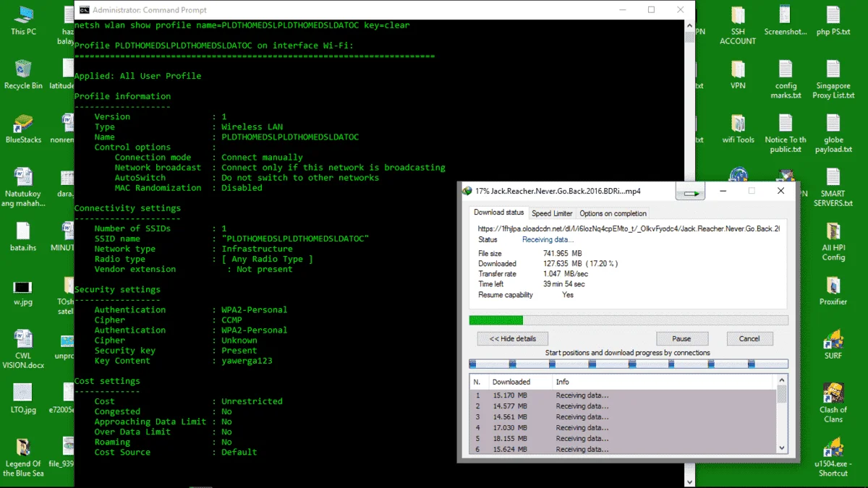
Task: Open the w.jpg desktop image
Action: click(23, 291)
